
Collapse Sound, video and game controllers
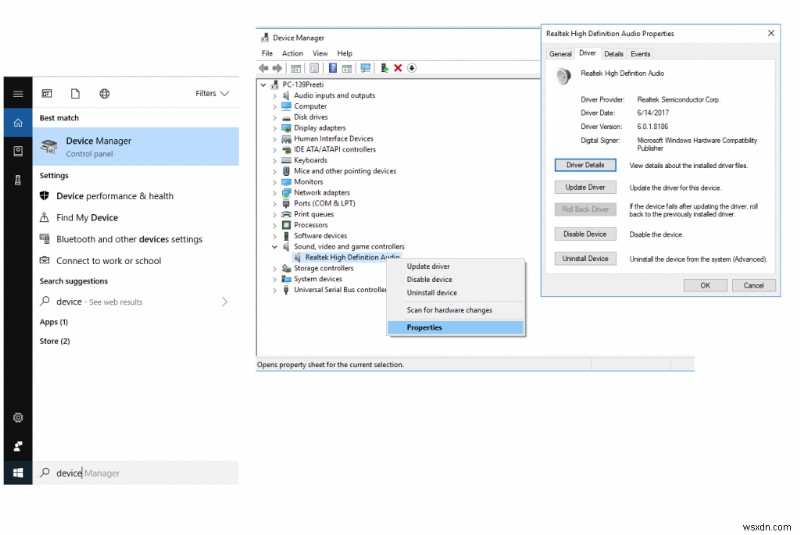274,247
